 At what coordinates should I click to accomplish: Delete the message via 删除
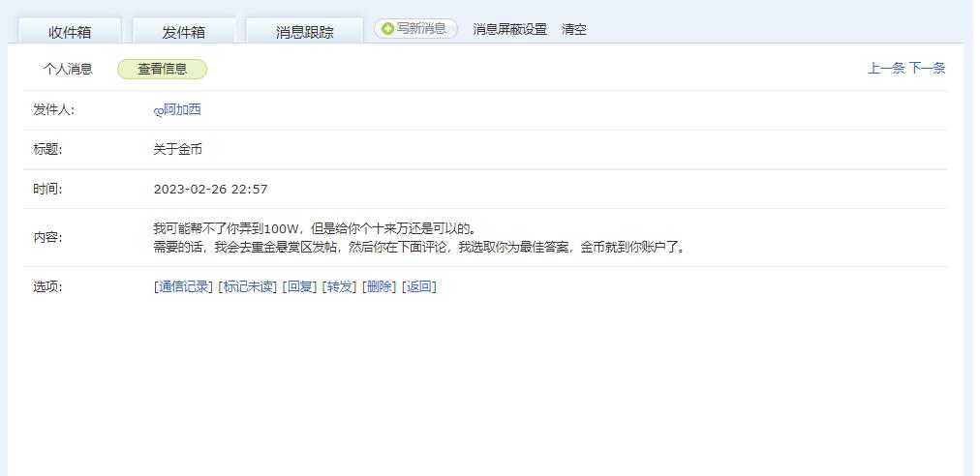(380, 286)
